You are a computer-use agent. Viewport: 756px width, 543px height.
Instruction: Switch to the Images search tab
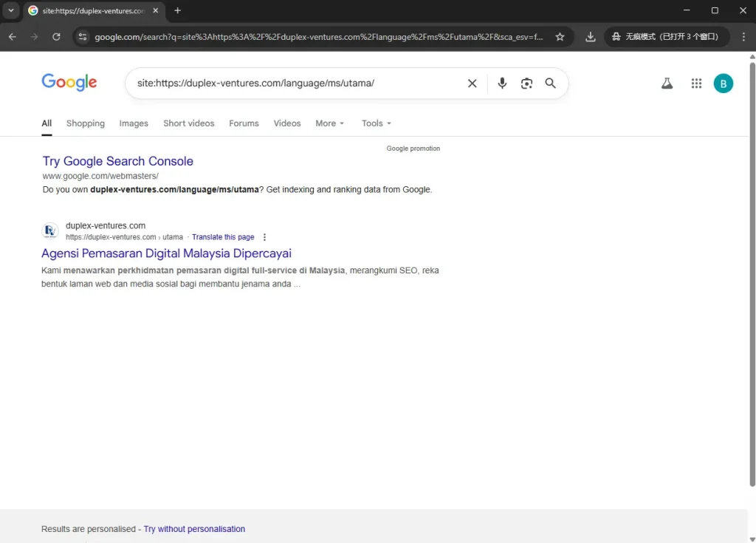click(134, 123)
